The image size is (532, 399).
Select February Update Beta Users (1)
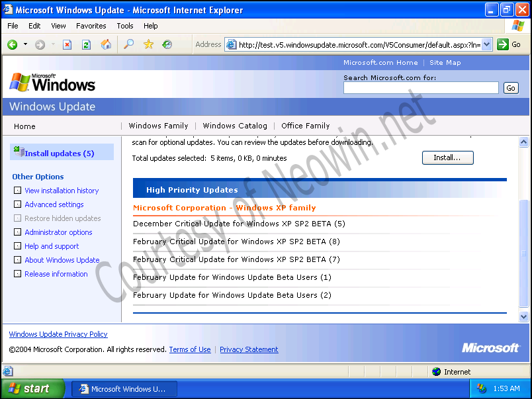[232, 277]
